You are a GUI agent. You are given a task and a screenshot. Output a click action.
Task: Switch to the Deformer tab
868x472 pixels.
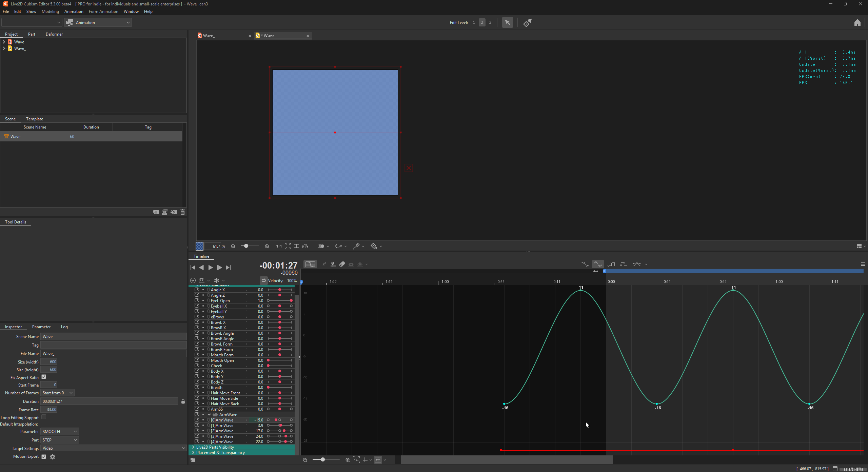[54, 34]
